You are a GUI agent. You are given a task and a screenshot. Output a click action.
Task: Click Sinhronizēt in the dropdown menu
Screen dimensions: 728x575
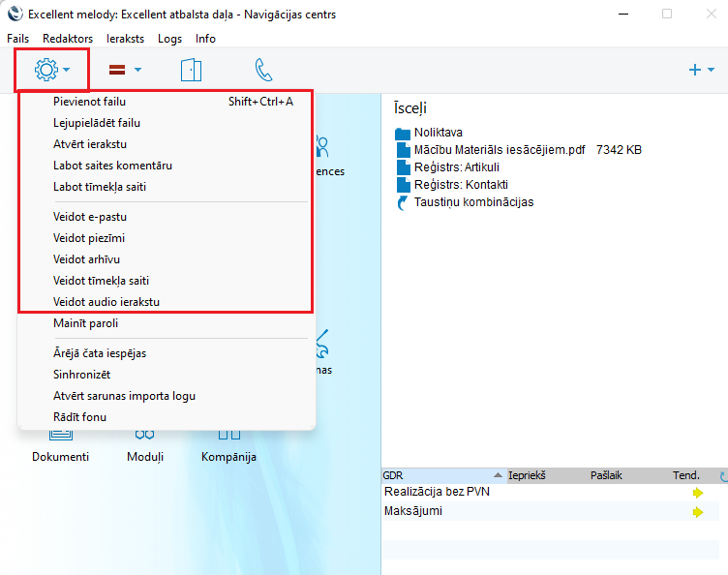(83, 375)
